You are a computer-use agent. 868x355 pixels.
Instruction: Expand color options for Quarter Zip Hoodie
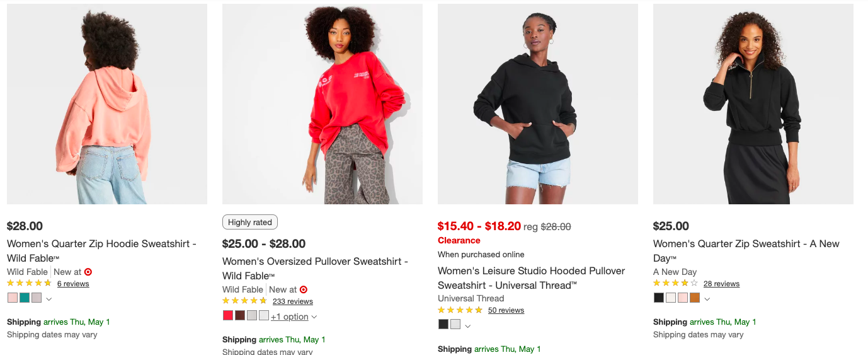tap(49, 299)
